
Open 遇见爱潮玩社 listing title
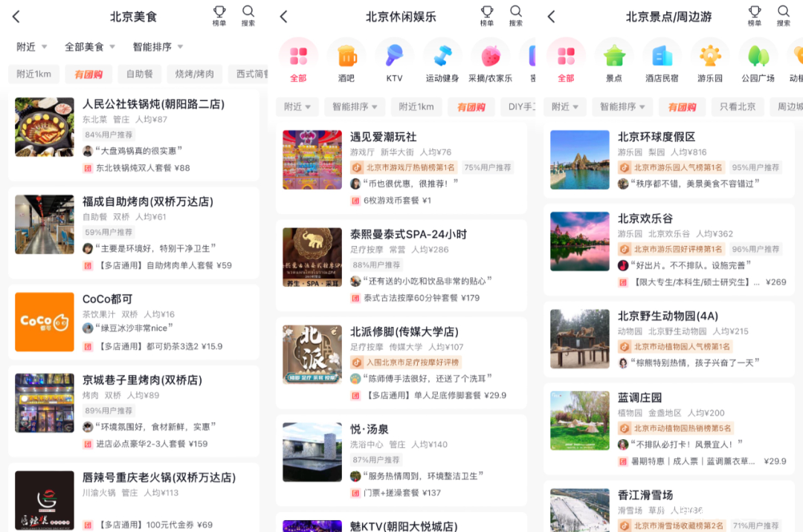tap(384, 137)
